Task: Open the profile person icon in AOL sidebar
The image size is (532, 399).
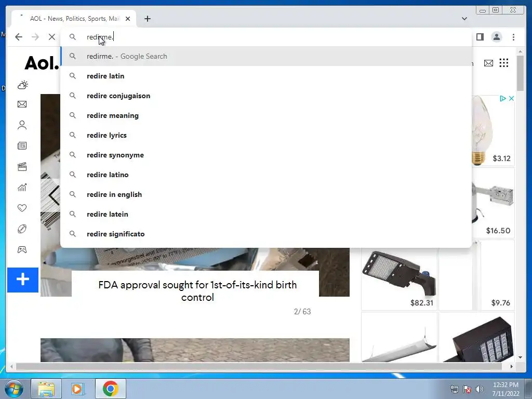Action: coord(22,125)
